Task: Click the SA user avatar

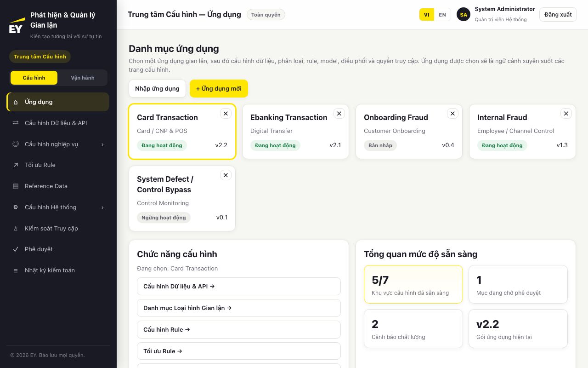Action: (464, 15)
